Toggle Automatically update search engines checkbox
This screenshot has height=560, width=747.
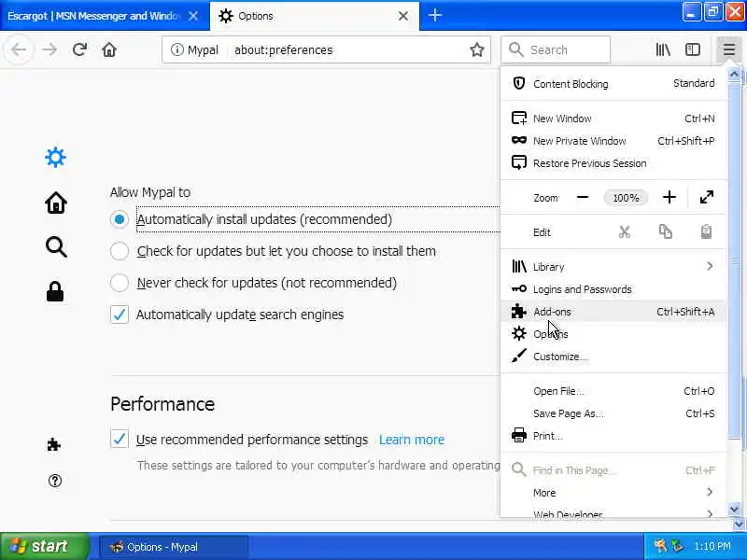(x=120, y=315)
